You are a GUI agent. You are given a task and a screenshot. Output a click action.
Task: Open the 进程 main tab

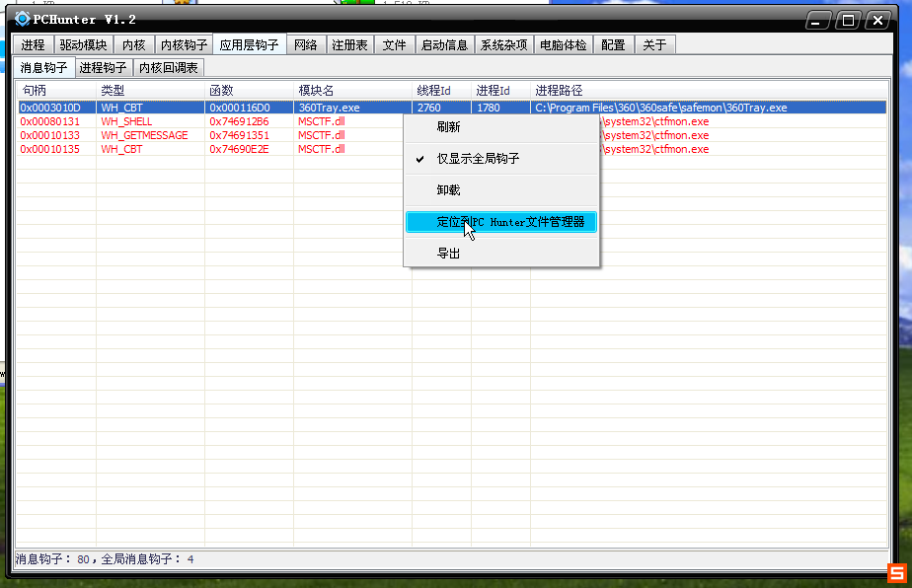pos(34,44)
